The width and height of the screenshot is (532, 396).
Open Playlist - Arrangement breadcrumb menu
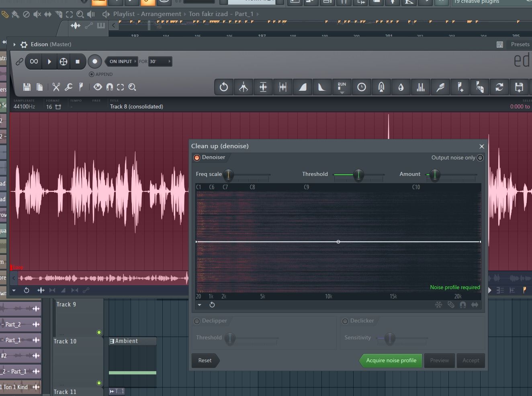tap(147, 14)
